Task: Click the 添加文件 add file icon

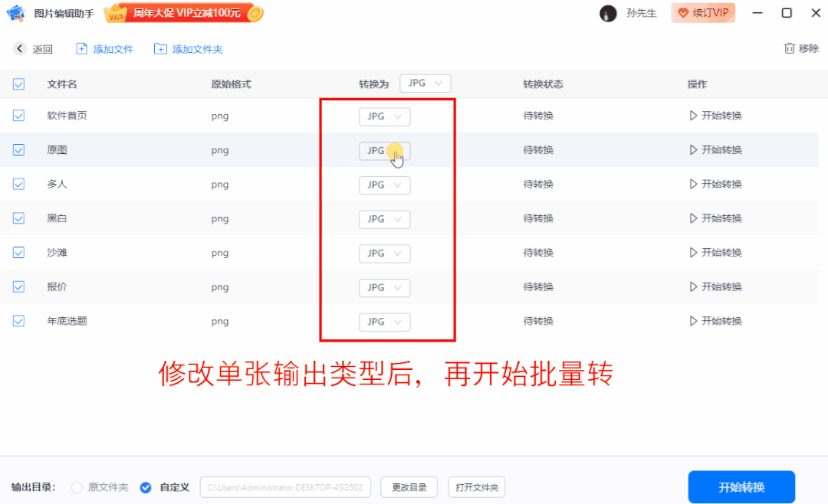Action: pyautogui.click(x=82, y=49)
